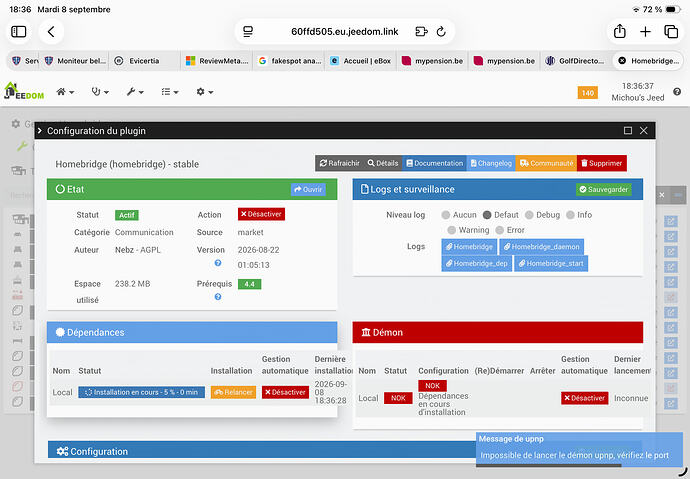
Task: Select the Defaut log level
Action: point(487,215)
